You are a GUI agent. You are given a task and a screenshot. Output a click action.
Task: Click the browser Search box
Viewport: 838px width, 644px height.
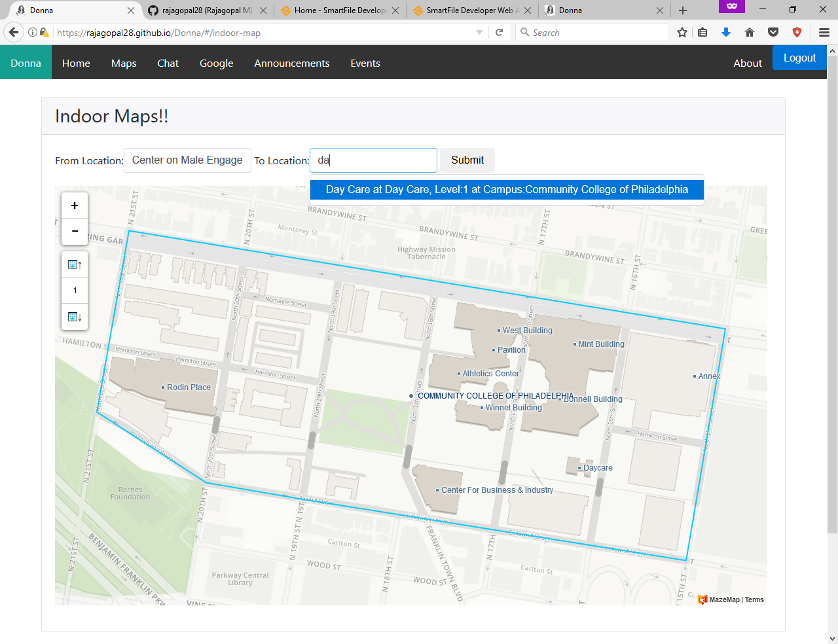click(x=592, y=32)
